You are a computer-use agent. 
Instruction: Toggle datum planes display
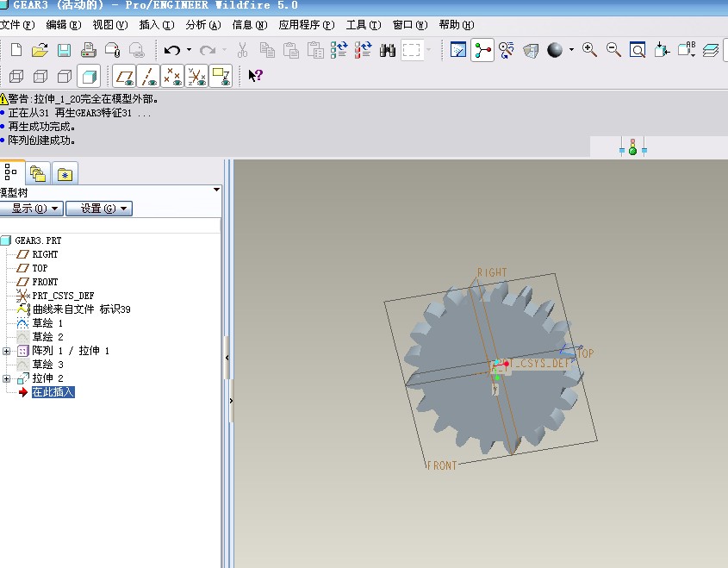point(124,76)
